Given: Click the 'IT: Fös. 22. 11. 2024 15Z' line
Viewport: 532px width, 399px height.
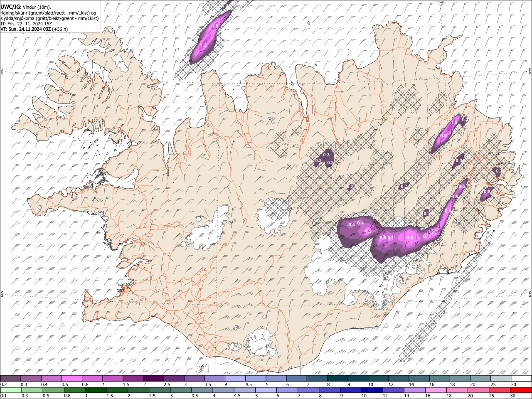Looking at the screenshot, I should 26,24.
